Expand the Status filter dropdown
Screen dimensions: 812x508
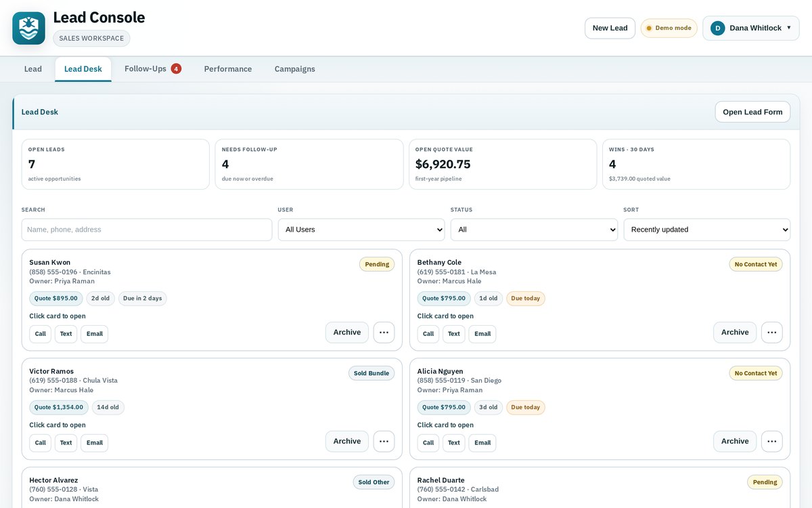(534, 230)
